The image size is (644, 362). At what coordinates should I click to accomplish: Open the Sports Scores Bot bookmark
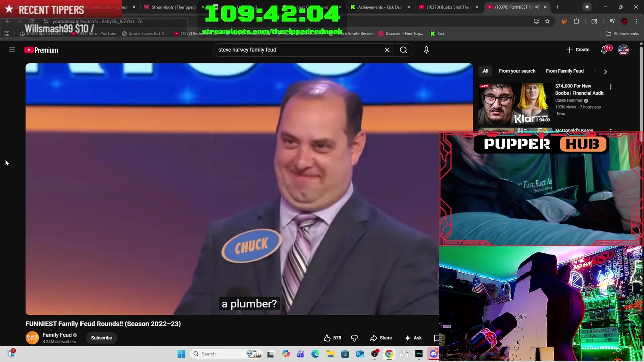(x=144, y=34)
